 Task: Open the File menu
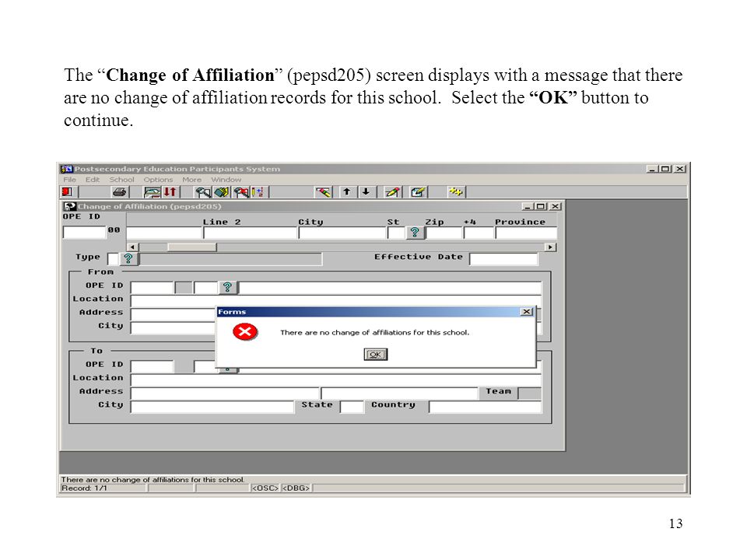(x=69, y=180)
